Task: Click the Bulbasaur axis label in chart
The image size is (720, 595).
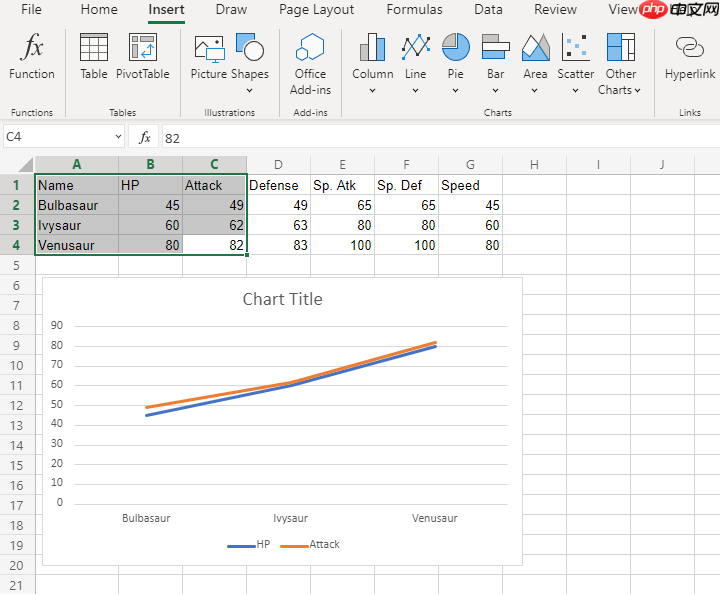Action: [x=146, y=518]
